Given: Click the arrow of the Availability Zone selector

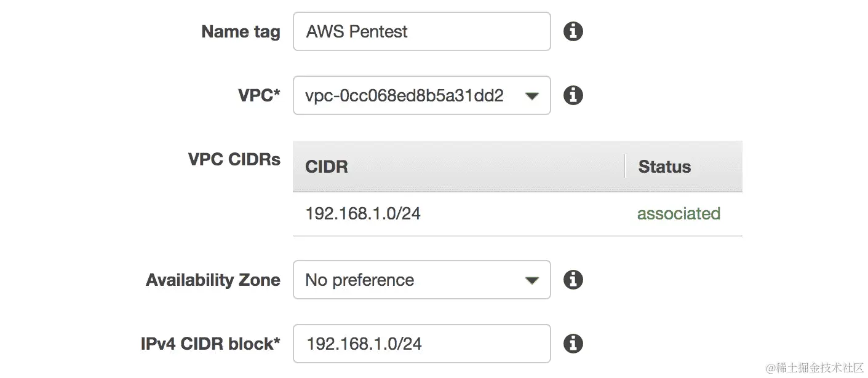Looking at the screenshot, I should [532, 280].
